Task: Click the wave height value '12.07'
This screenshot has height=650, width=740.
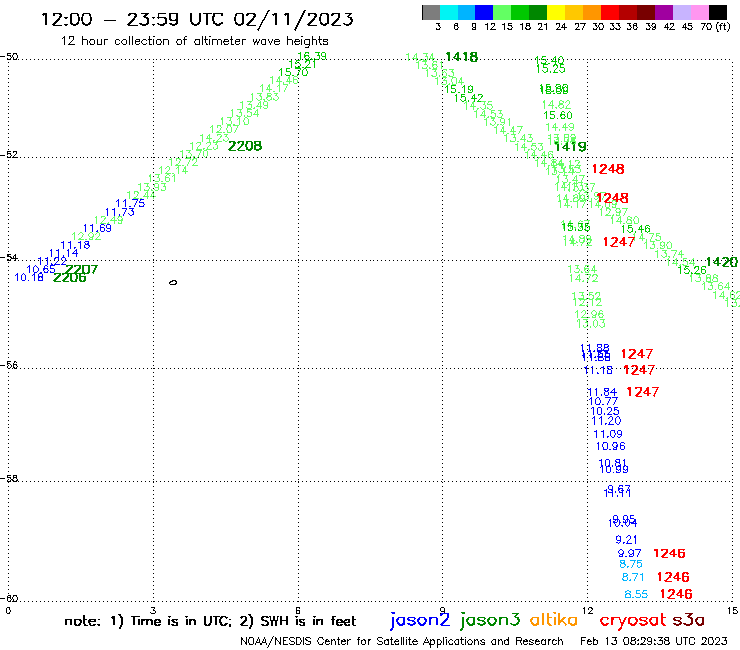Action: (x=225, y=129)
